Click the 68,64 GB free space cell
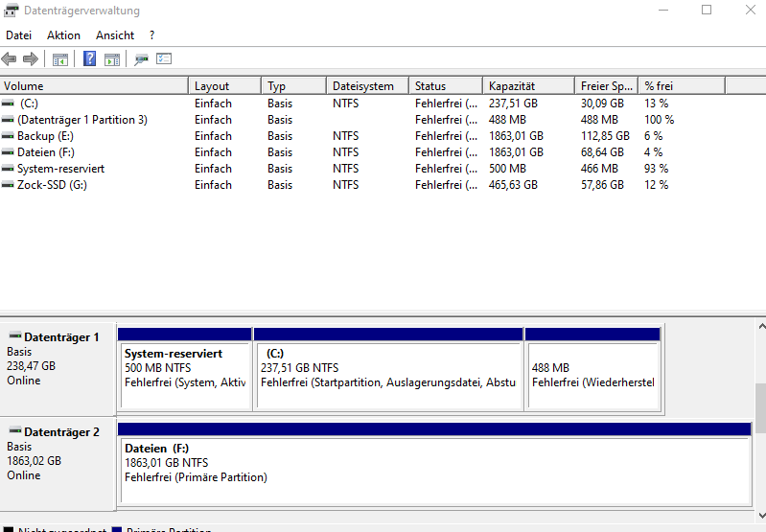This screenshot has width=766, height=532. (602, 152)
